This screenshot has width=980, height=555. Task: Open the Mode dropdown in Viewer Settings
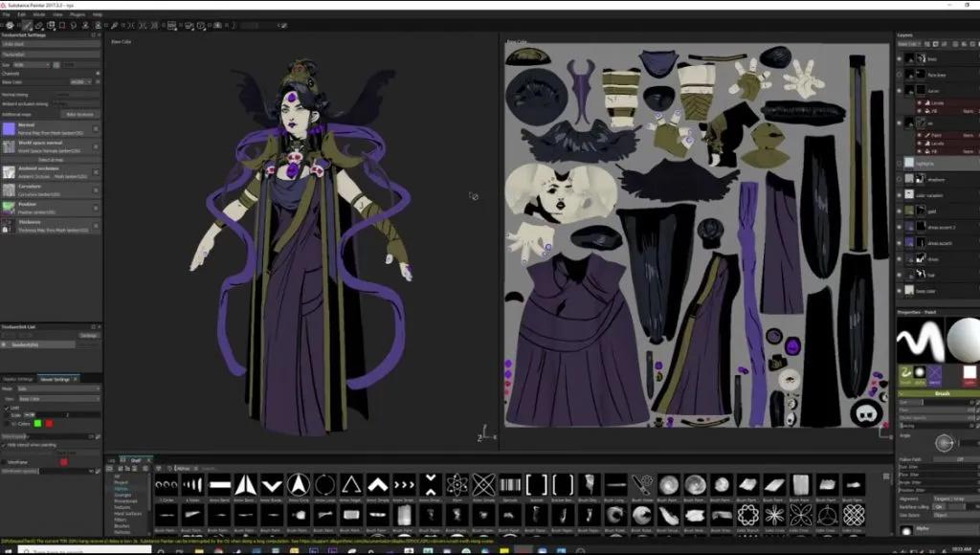click(x=59, y=388)
